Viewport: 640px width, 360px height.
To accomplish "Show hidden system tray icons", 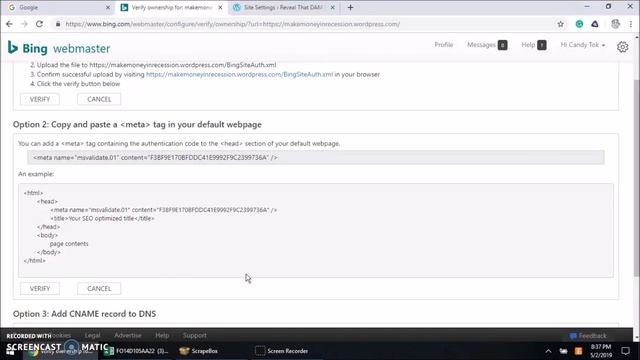I will 548,351.
